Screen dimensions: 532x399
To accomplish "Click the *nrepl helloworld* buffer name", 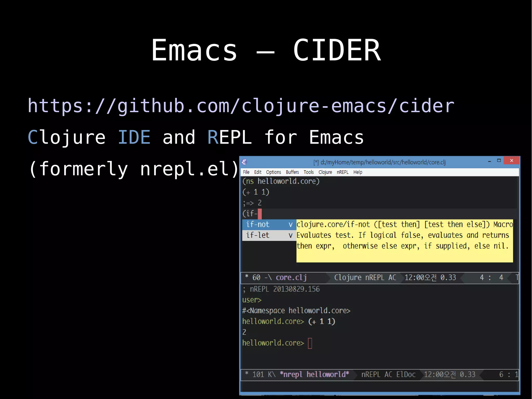I will pos(314,375).
